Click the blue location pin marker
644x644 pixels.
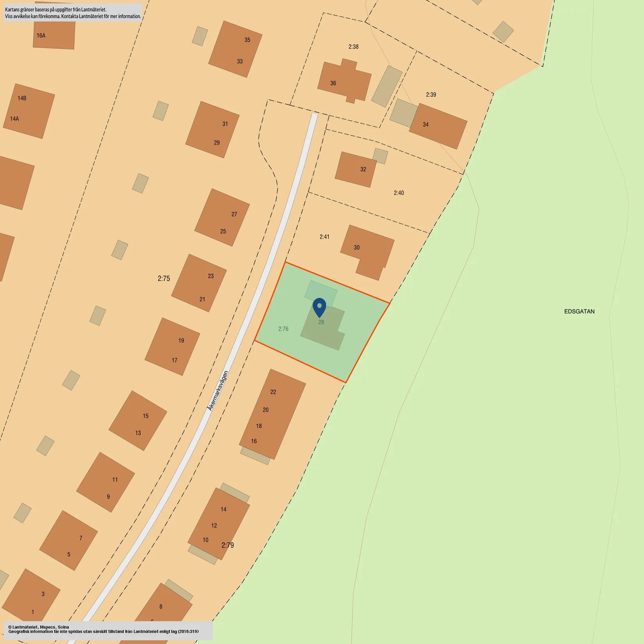tap(319, 308)
